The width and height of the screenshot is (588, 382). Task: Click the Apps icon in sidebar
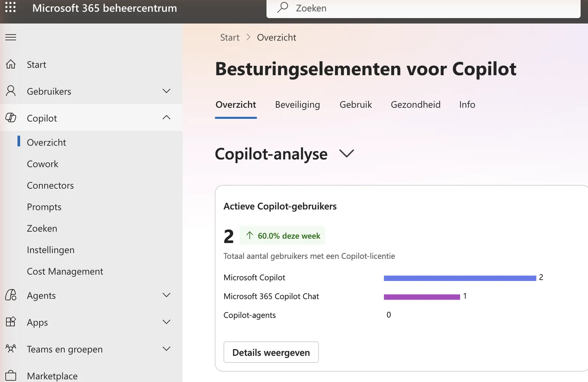coord(11,322)
